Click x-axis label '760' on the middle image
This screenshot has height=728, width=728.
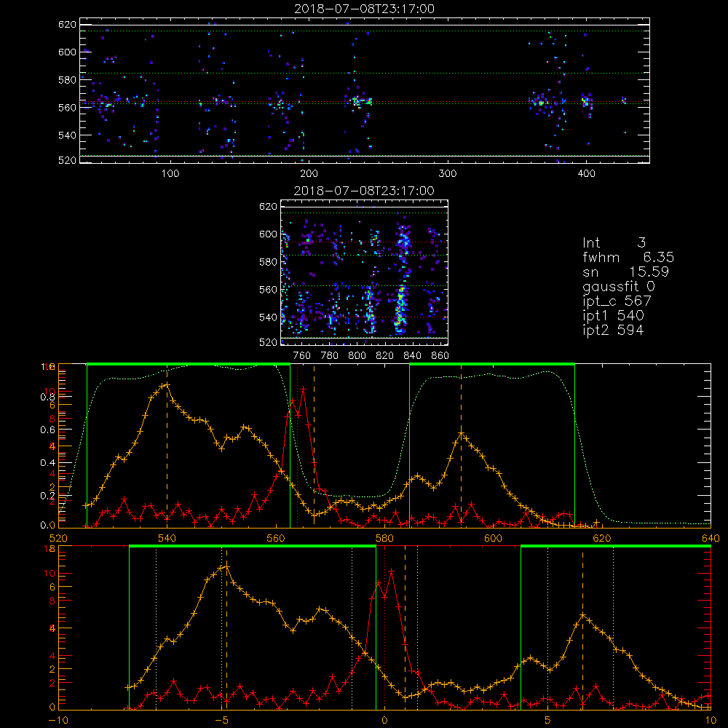point(302,356)
